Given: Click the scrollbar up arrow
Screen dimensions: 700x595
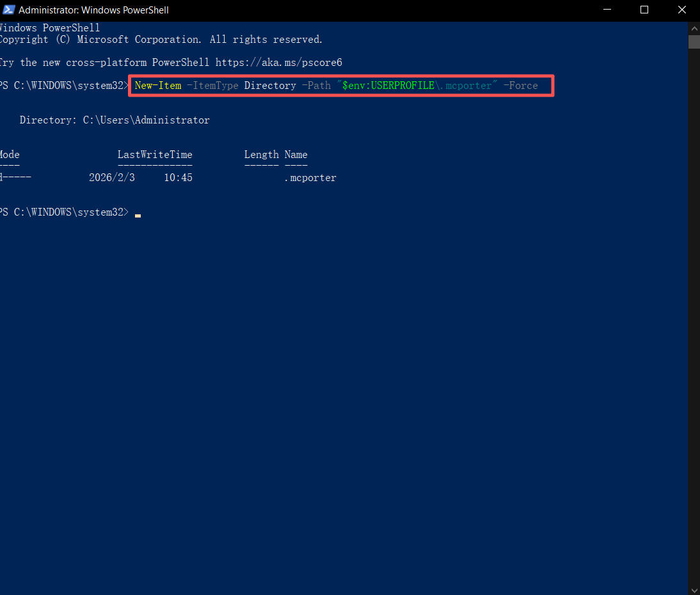Looking at the screenshot, I should (694, 29).
